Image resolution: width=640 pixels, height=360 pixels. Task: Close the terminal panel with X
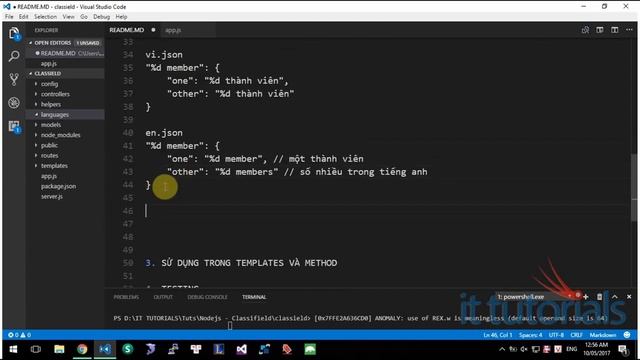[629, 297]
